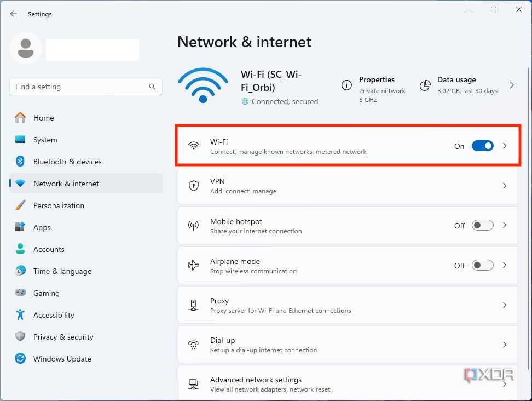Open Airplane mode details chevron
The image size is (532, 401).
[x=505, y=265]
